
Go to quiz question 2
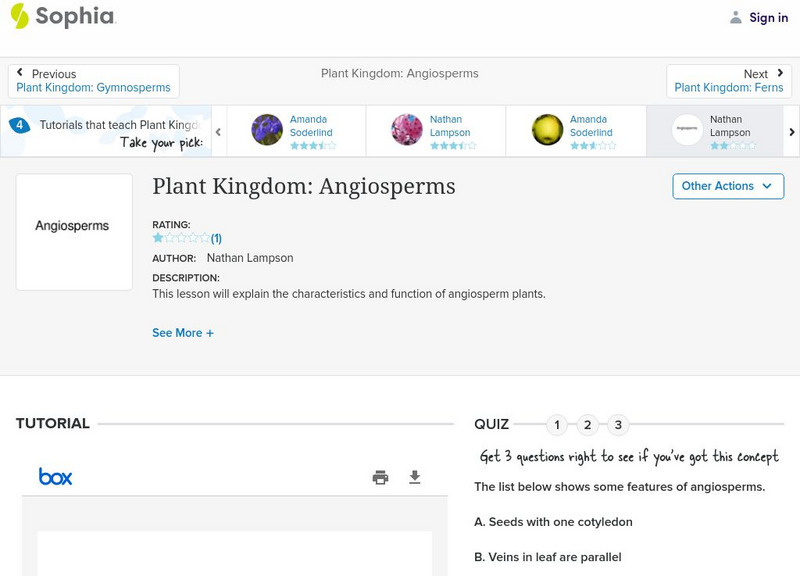[588, 425]
